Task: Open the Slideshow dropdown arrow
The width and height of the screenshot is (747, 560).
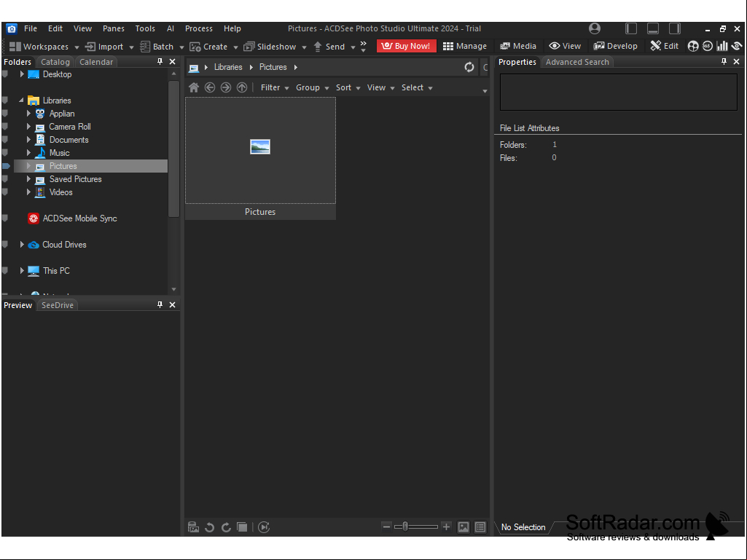Action: pos(304,47)
